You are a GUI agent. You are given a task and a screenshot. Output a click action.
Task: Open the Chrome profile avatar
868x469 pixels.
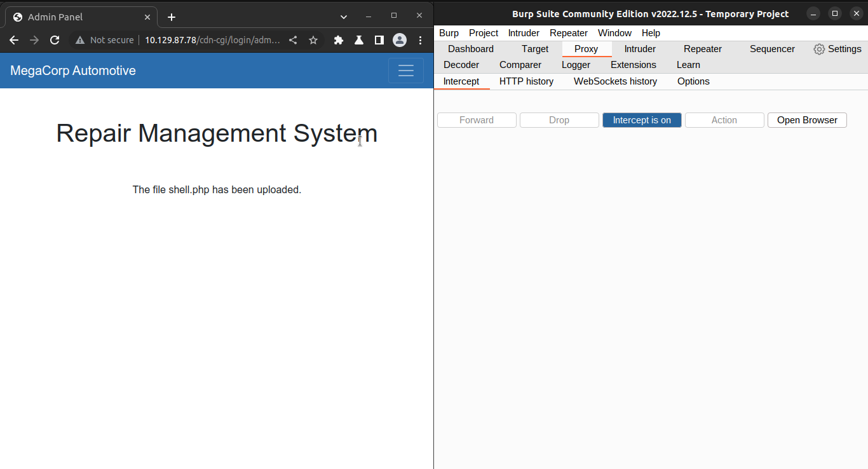[x=400, y=40]
